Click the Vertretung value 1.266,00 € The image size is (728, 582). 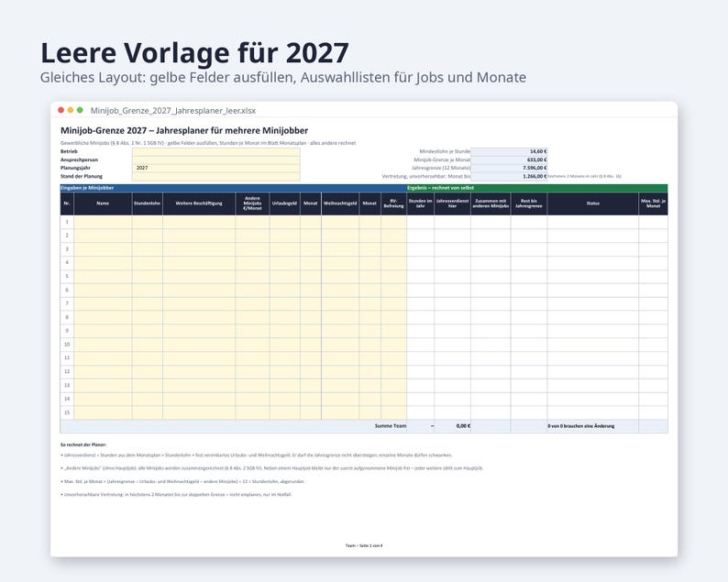point(509,176)
